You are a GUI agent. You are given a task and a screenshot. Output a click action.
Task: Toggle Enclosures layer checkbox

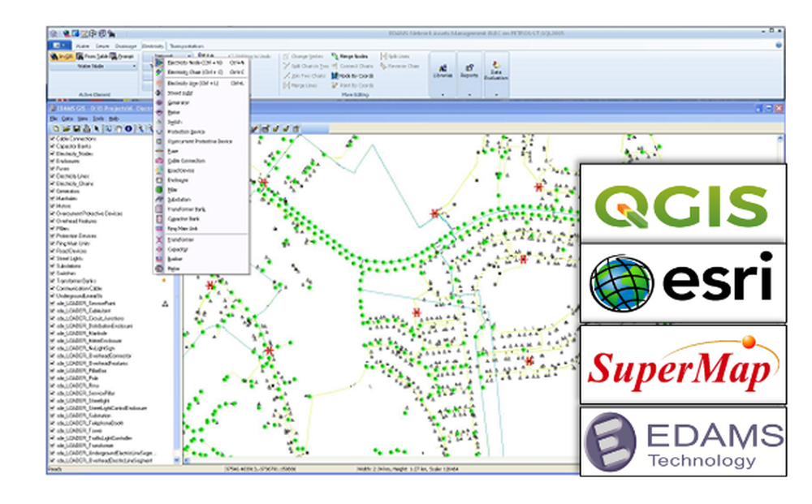click(x=52, y=161)
